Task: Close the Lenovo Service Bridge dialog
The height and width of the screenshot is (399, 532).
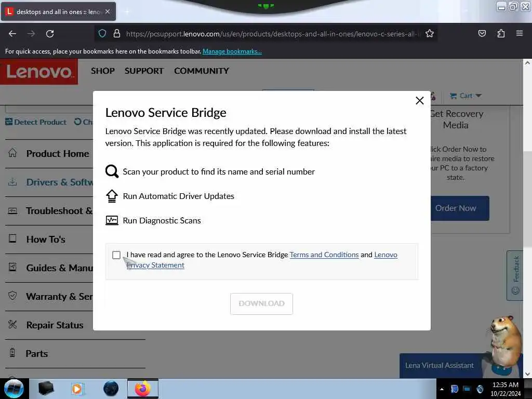Action: [420, 100]
